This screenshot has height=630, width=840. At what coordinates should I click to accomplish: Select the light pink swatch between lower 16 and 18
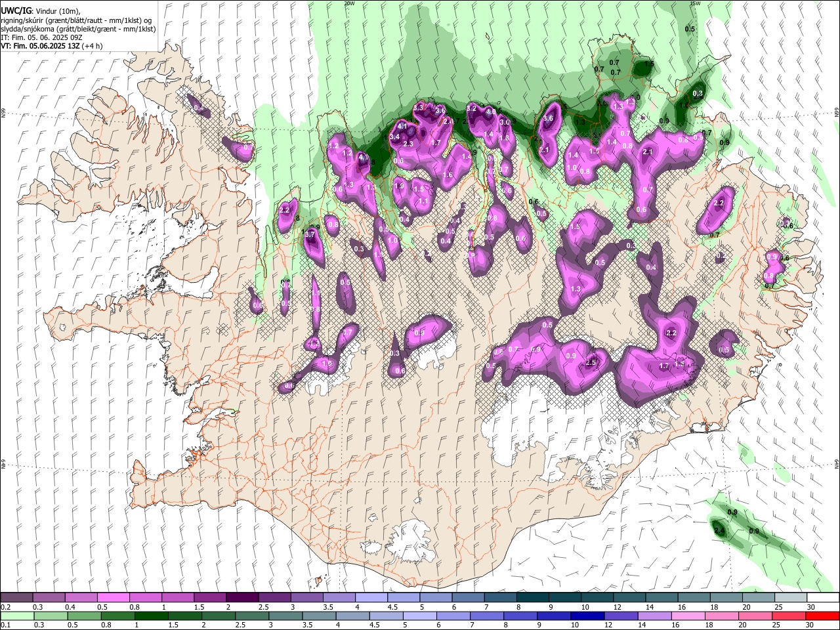coord(688,616)
